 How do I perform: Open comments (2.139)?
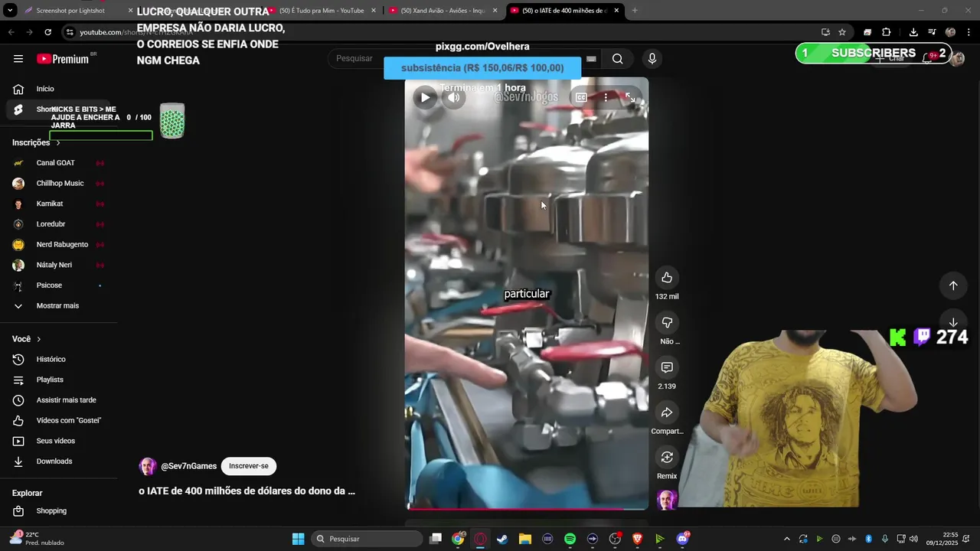[667, 368]
